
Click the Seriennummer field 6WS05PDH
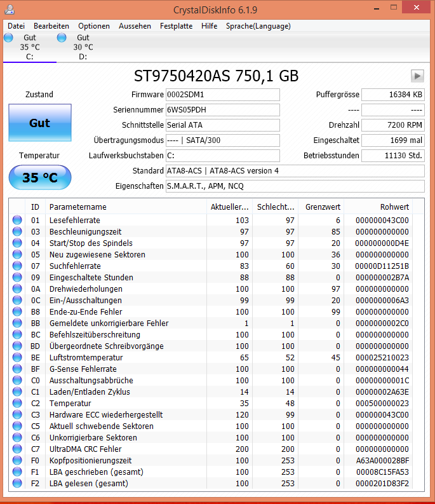(223, 110)
